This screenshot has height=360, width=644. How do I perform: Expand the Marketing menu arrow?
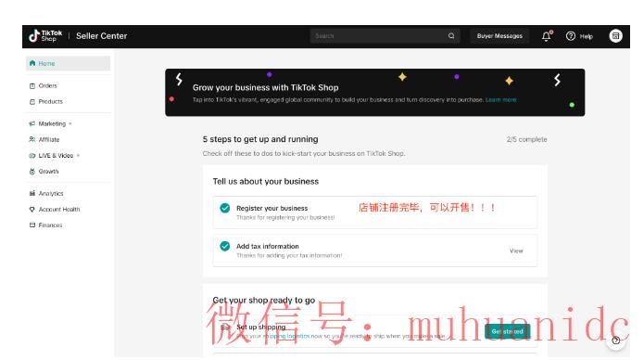(x=70, y=123)
